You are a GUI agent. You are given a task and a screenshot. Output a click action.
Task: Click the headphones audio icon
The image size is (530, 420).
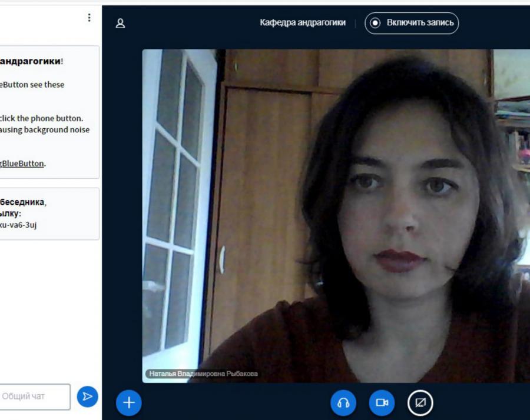343,403
